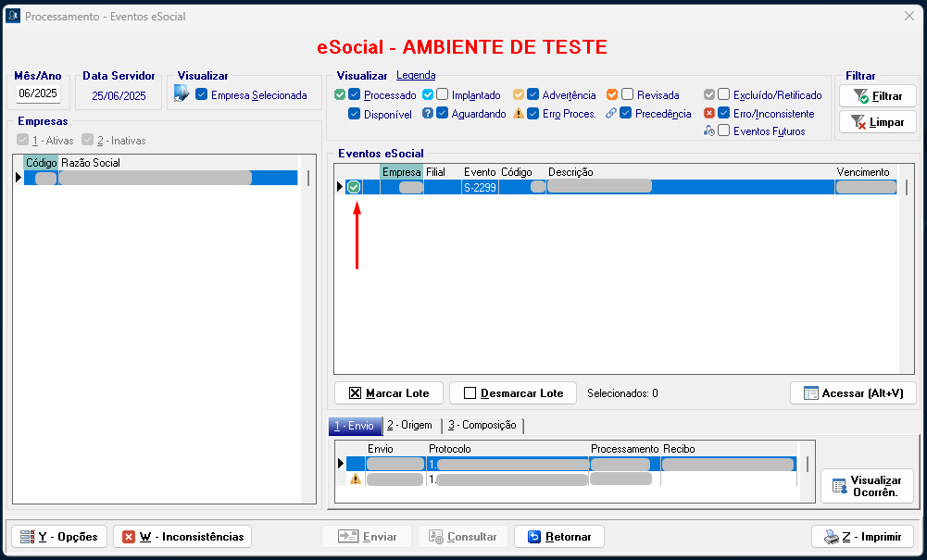The image size is (927, 560).
Task: Click the blue question mark Aguardando icon
Action: pos(428,114)
